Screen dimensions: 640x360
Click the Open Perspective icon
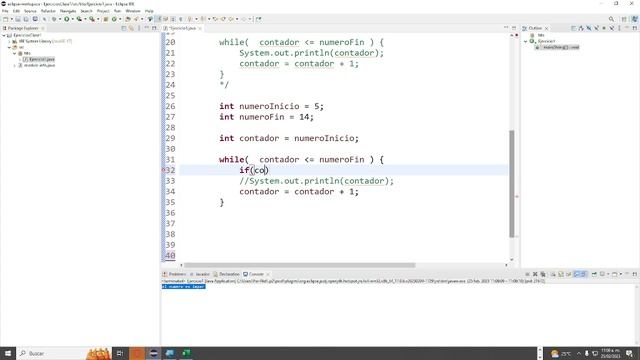[x=624, y=19]
